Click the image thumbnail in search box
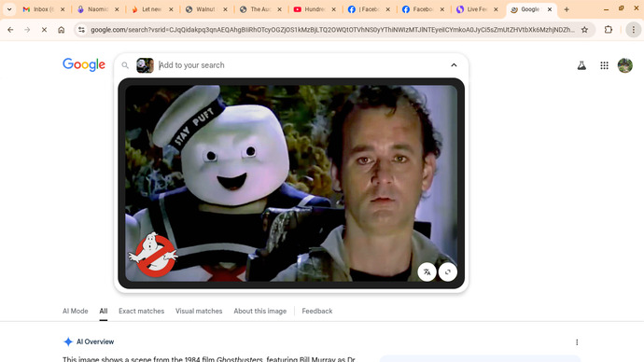This screenshot has height=362, width=644. click(145, 65)
